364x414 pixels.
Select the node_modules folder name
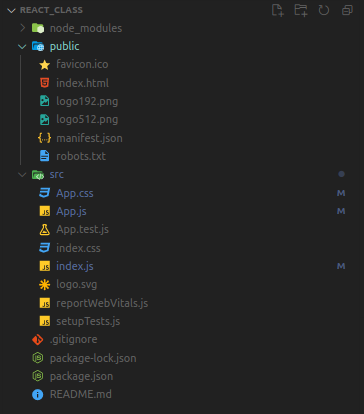(86, 28)
